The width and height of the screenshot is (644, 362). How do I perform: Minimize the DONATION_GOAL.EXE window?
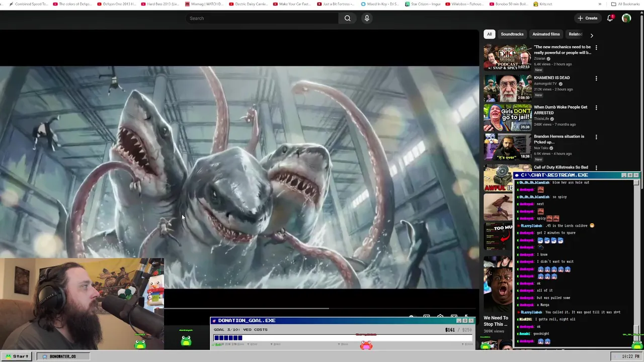[x=459, y=320]
